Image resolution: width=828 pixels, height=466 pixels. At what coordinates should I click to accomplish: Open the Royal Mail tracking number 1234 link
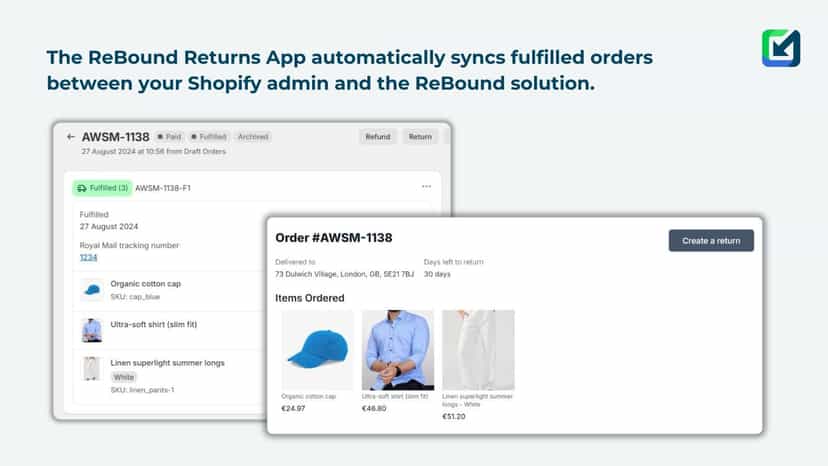(88, 257)
